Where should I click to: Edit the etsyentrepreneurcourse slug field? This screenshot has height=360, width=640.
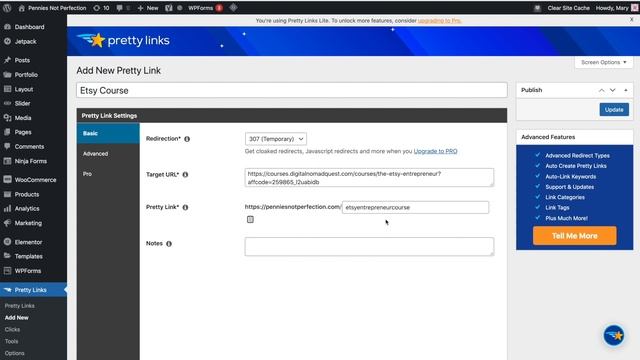coord(415,207)
